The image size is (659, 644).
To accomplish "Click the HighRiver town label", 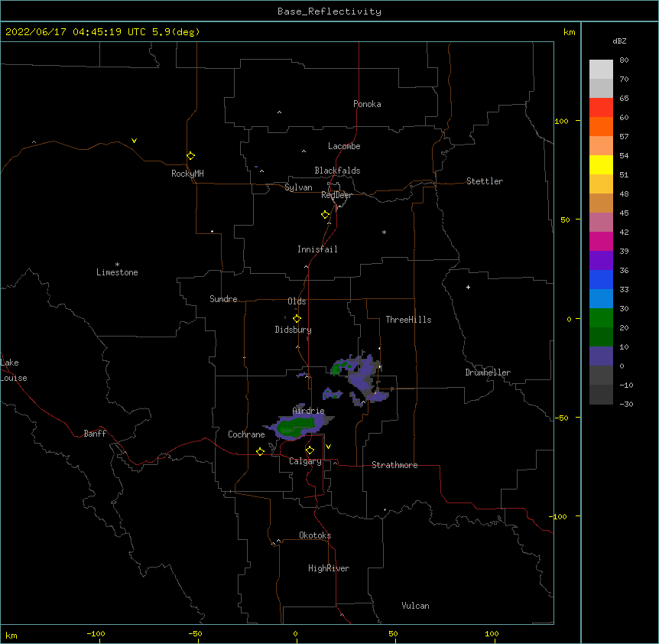I will 329,568.
